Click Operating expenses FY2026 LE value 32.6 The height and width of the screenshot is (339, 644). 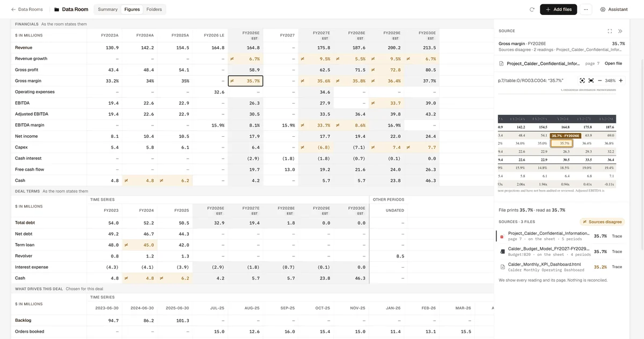coord(219,92)
